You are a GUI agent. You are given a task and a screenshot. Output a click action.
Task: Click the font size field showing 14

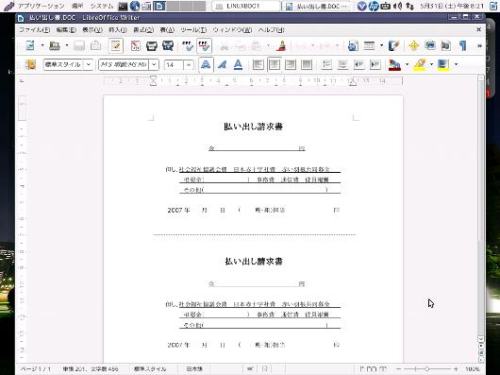coord(174,64)
